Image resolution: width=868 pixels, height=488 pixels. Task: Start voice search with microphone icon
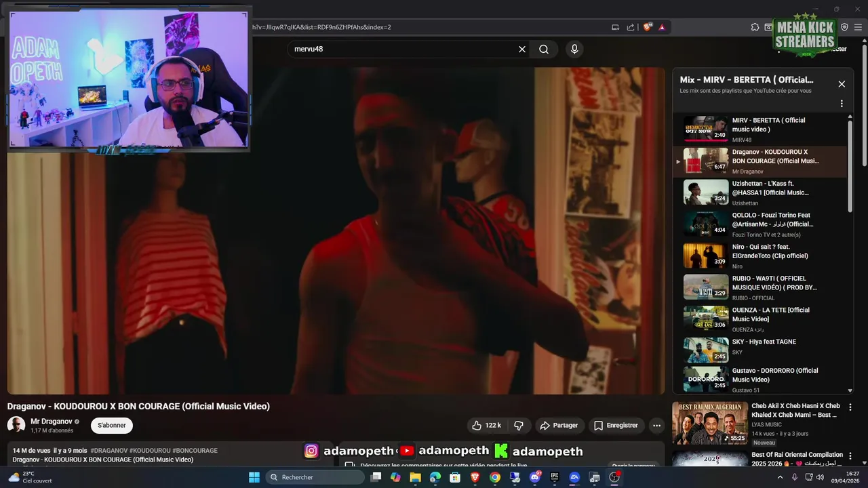pos(574,49)
